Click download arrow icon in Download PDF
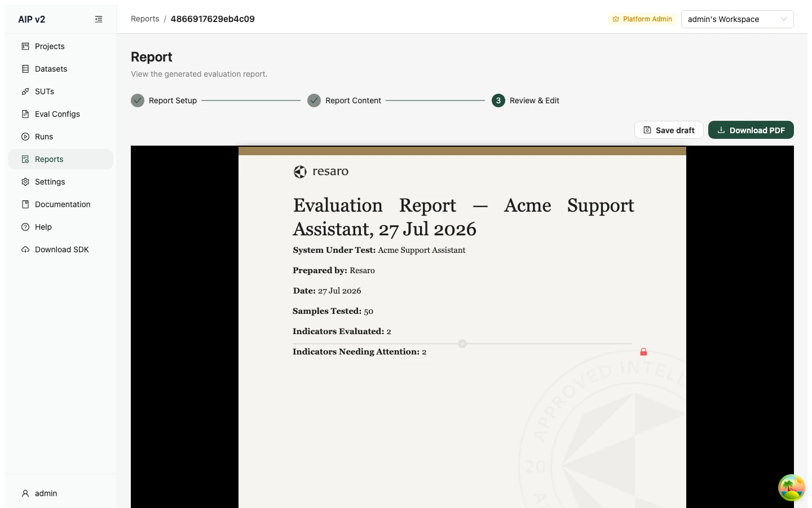This screenshot has width=812, height=508. [721, 130]
